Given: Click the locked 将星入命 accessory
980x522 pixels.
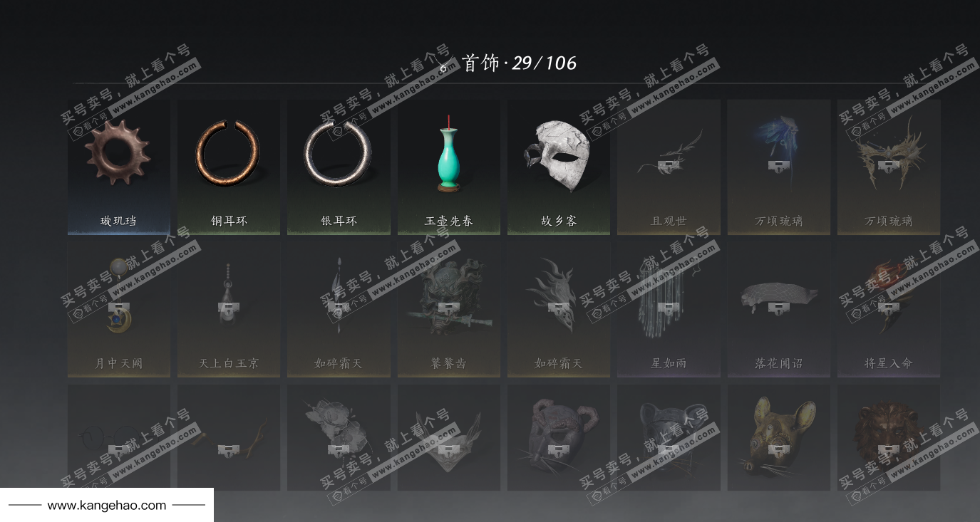Looking at the screenshot, I should coord(889,309).
